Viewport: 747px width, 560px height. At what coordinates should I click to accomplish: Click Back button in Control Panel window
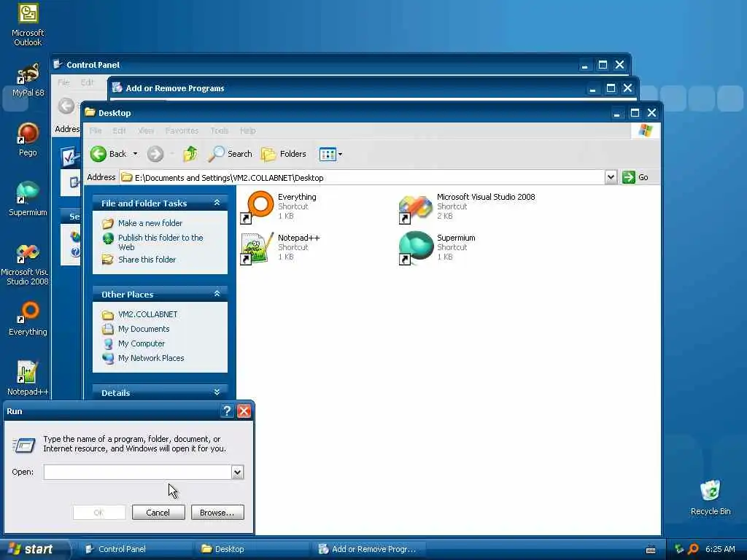click(66, 106)
